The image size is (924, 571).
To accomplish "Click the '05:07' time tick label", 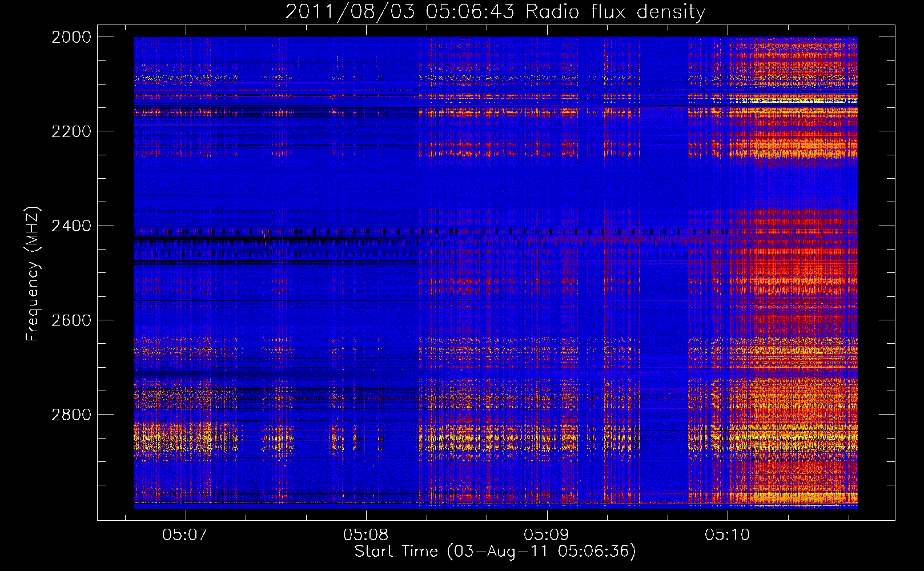I will click(x=184, y=534).
